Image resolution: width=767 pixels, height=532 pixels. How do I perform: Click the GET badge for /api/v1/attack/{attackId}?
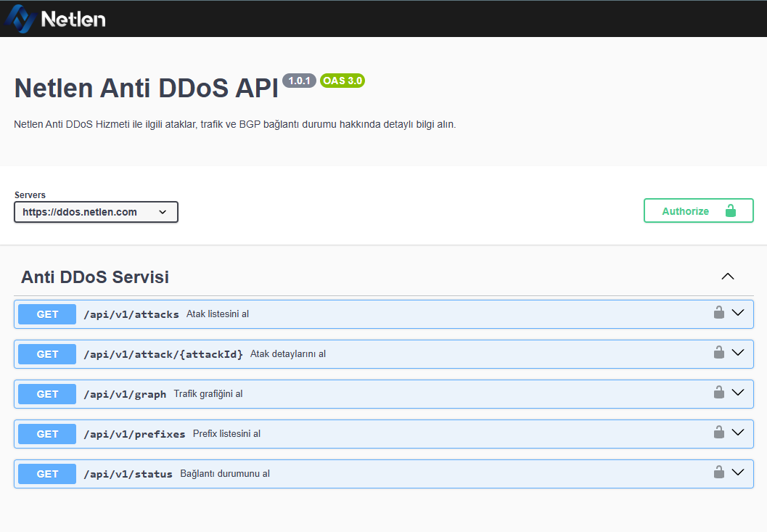pos(47,354)
